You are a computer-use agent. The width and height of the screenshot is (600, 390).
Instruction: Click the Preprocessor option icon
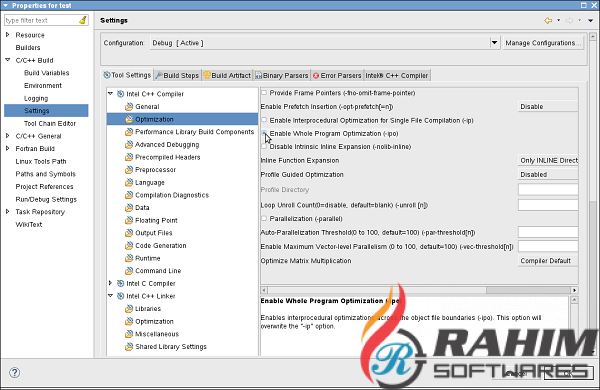(129, 170)
